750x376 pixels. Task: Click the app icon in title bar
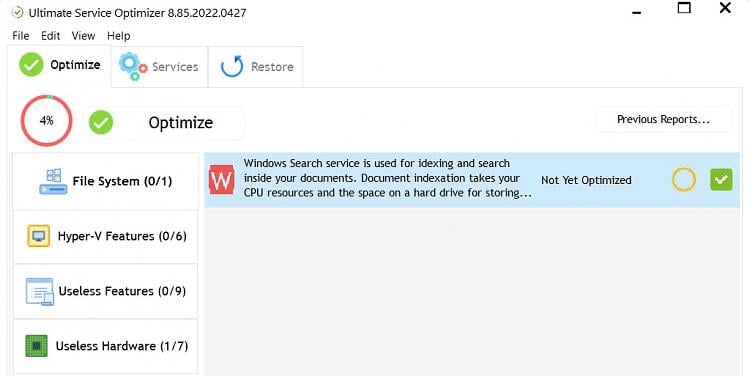point(17,12)
